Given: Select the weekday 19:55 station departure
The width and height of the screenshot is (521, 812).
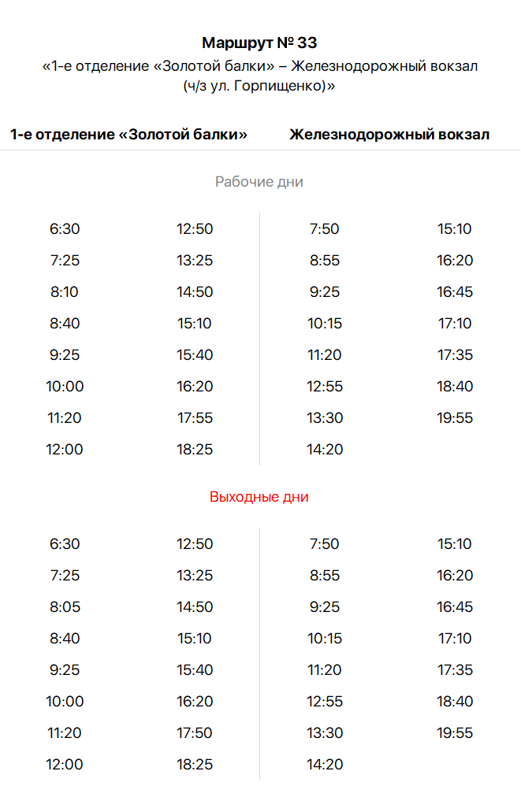Looking at the screenshot, I should coord(455,418).
